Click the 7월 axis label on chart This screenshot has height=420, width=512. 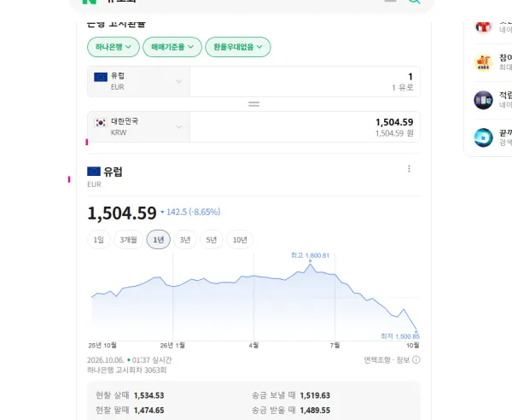coord(335,345)
